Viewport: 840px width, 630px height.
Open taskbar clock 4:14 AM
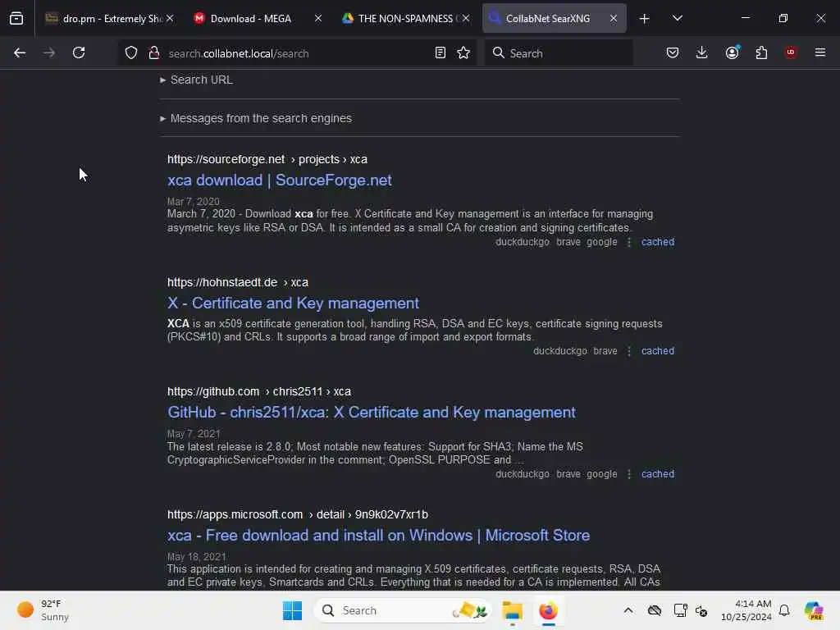tap(746, 610)
